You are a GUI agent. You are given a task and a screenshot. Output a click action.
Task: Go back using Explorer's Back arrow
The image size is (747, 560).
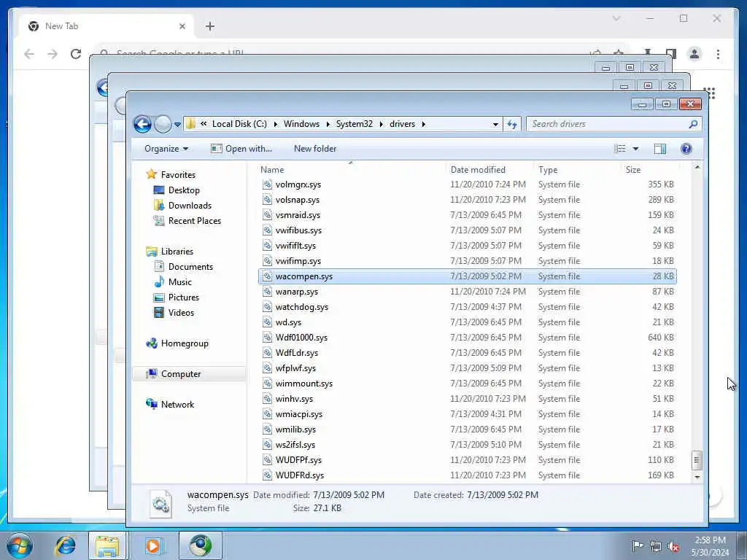(142, 124)
